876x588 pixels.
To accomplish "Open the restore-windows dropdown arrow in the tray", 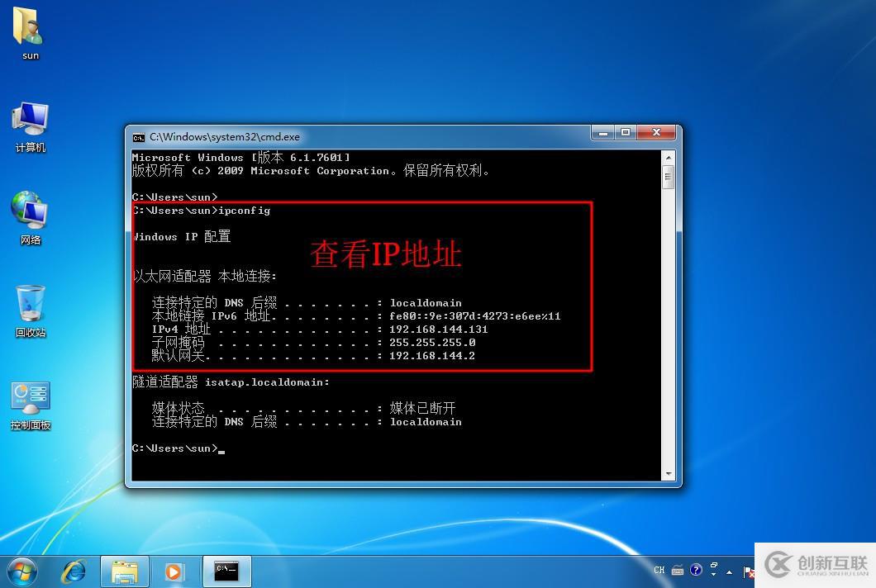I will pos(713,571).
